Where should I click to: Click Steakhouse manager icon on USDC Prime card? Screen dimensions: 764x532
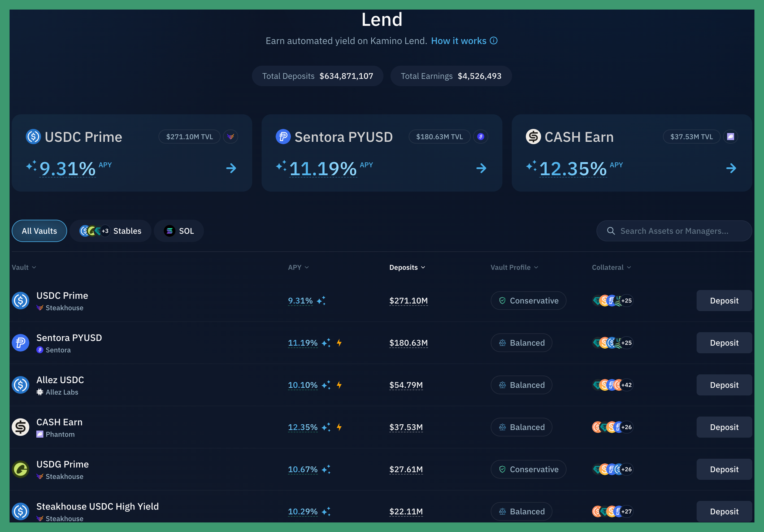(x=230, y=137)
